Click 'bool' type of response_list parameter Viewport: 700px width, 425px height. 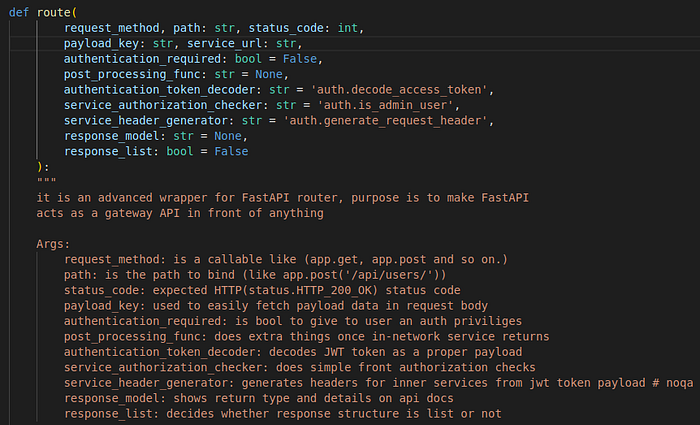coord(180,151)
